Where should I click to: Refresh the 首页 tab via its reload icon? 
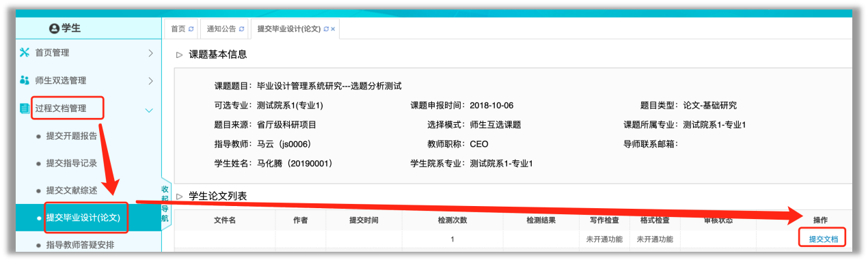pos(191,29)
